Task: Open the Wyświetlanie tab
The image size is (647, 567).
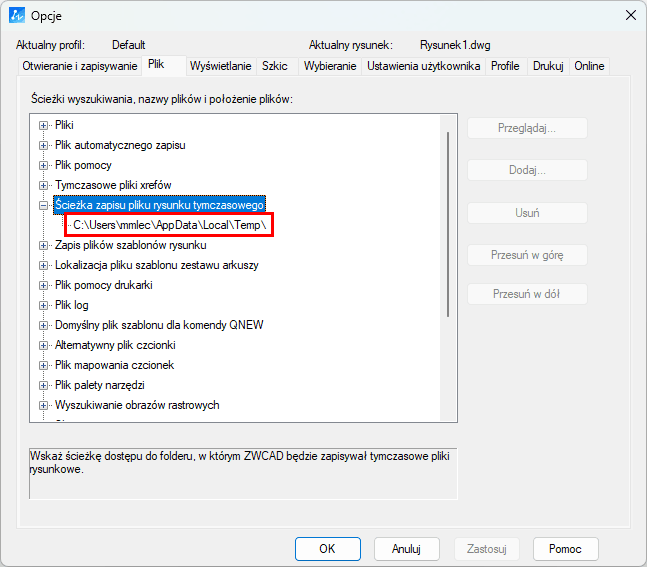Action: [x=220, y=66]
